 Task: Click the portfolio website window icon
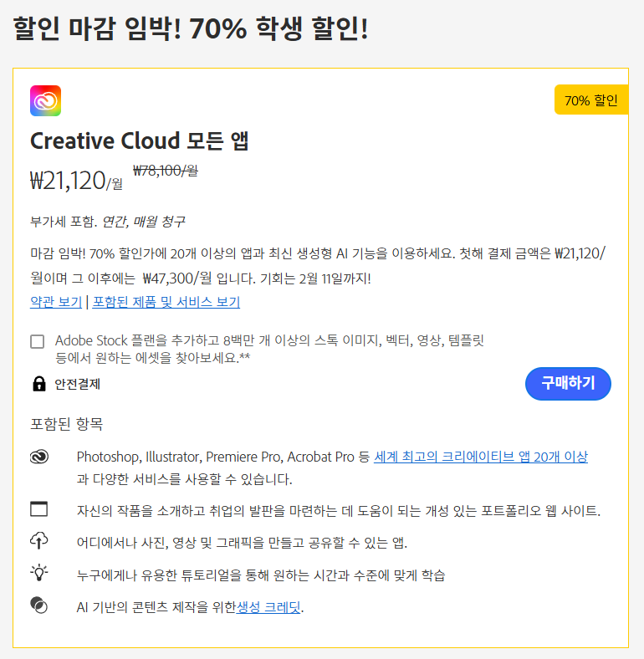[38, 509]
